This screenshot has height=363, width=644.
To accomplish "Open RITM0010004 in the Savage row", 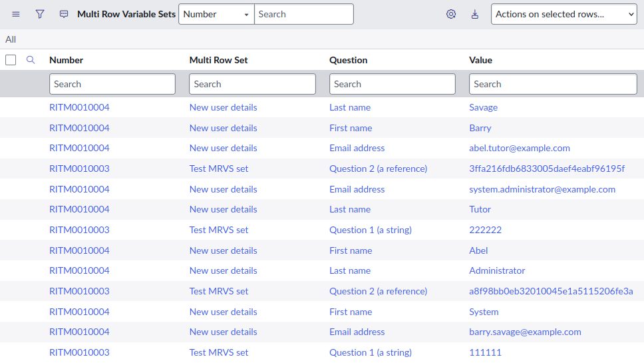I will point(79,107).
